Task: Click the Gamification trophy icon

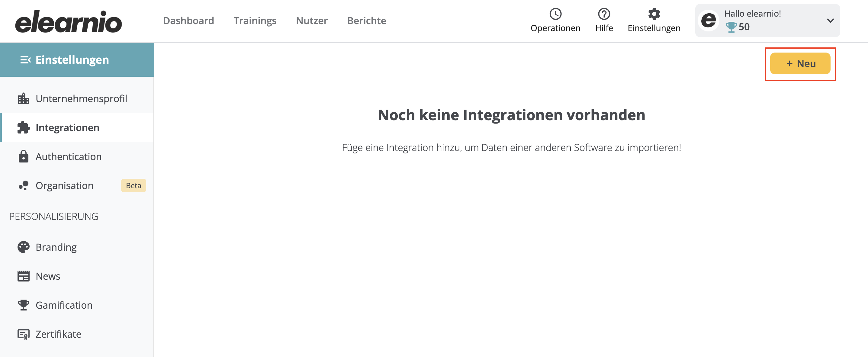Action: tap(23, 305)
